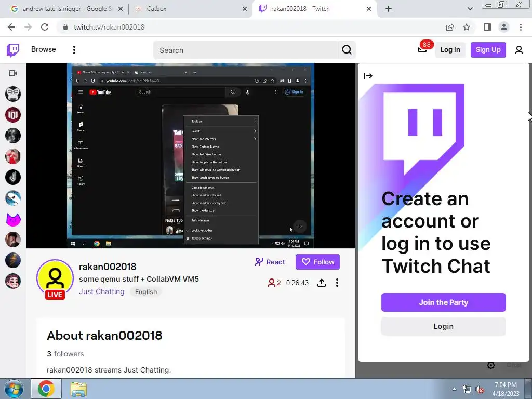Reload the page in Chrome
Viewport: 532px width, 399px height.
click(x=45, y=27)
